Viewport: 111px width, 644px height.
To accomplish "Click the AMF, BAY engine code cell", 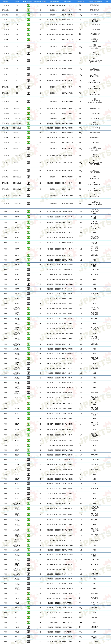I will [95, 627].
